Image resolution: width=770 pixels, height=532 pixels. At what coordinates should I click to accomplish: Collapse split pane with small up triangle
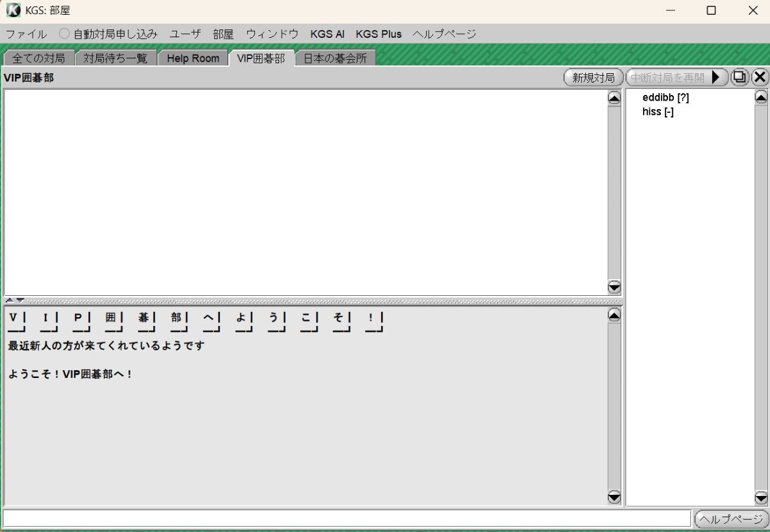pyautogui.click(x=10, y=300)
